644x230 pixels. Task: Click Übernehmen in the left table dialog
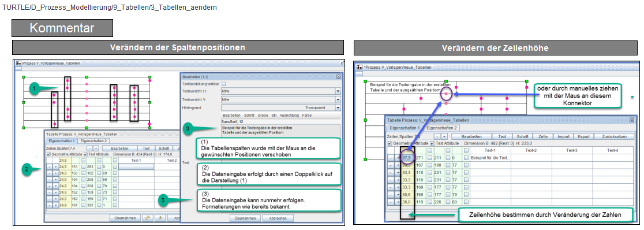pyautogui.click(x=125, y=218)
